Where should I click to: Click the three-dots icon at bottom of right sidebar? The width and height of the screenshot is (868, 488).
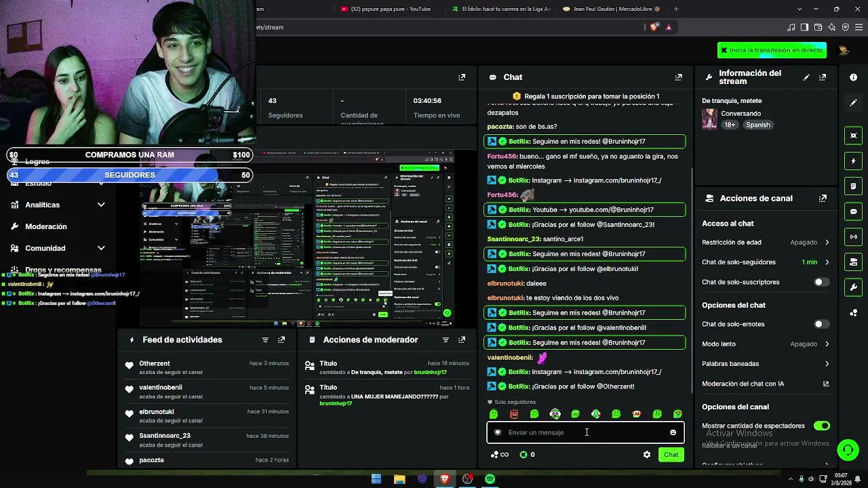click(853, 312)
